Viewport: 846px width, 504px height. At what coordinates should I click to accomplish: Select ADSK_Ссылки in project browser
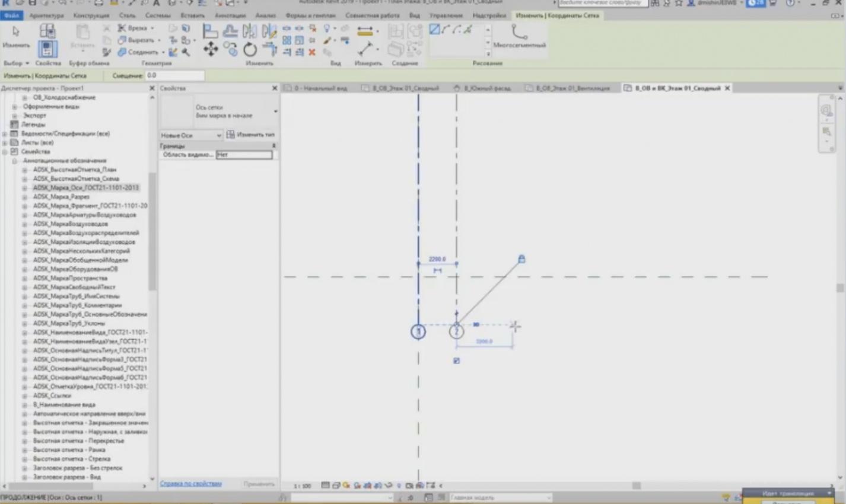pyautogui.click(x=52, y=395)
